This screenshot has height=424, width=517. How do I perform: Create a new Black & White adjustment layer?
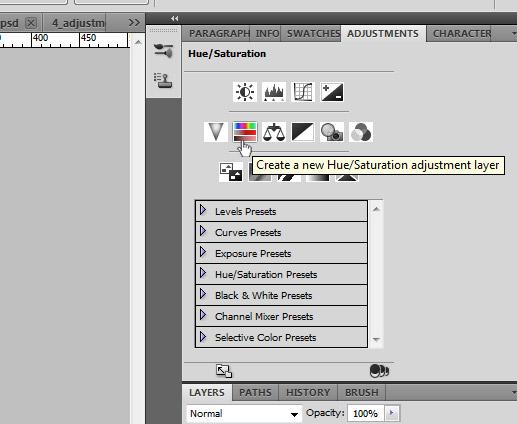(x=303, y=132)
